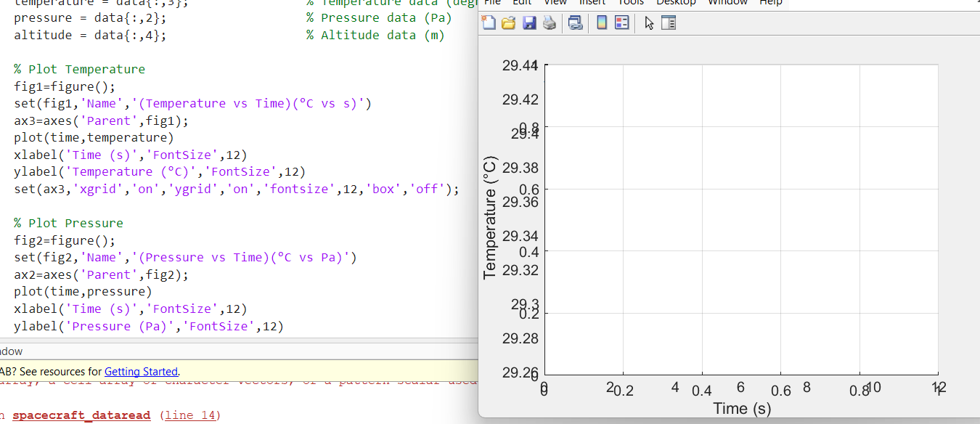Open a file using the folder icon
Image resolution: width=980 pixels, height=424 pixels.
tap(509, 23)
